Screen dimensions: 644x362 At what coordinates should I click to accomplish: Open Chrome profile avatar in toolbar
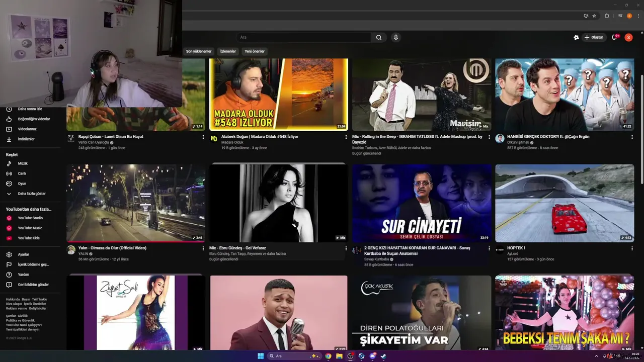coord(629,16)
